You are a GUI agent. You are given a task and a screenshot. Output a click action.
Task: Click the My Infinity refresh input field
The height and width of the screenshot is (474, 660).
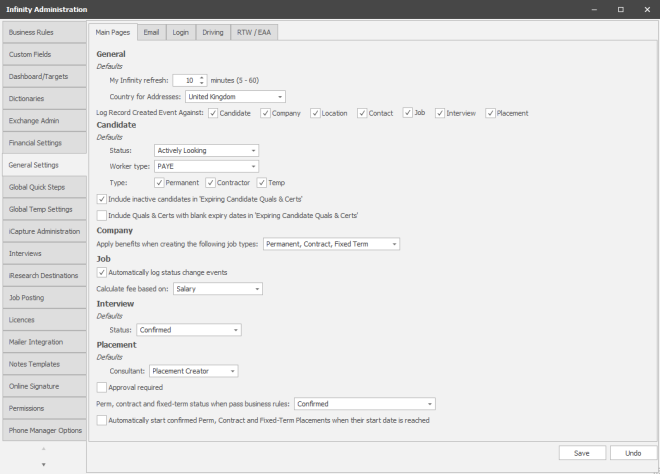point(185,80)
